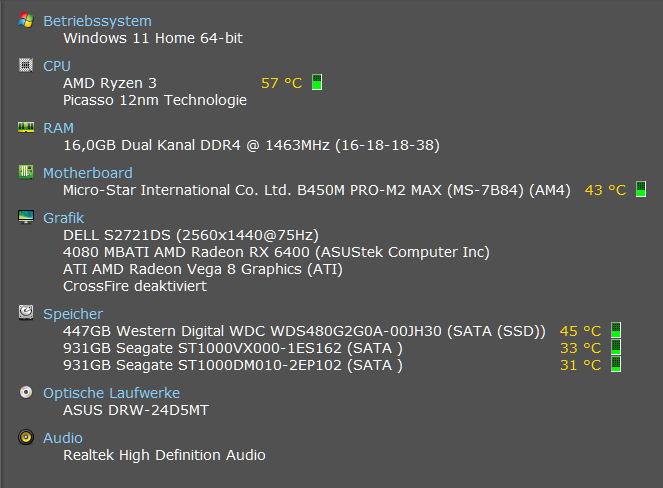The width and height of the screenshot is (663, 488).
Task: Open the Betriebssystem section link
Action: pyautogui.click(x=97, y=21)
